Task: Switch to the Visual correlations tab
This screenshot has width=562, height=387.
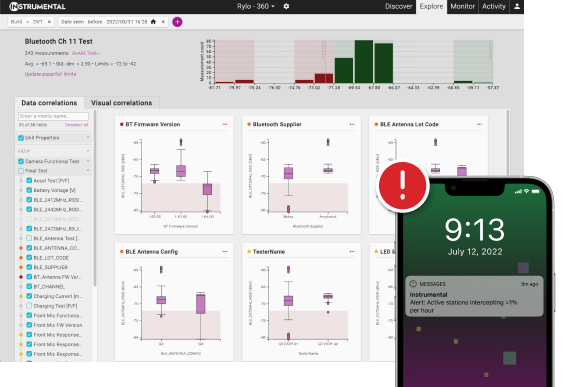Action: [x=122, y=103]
